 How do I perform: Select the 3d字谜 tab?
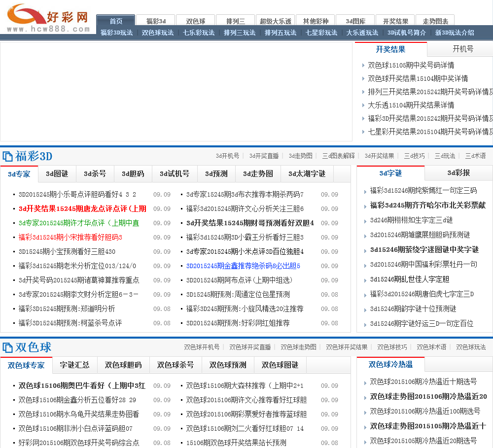pos(390,173)
